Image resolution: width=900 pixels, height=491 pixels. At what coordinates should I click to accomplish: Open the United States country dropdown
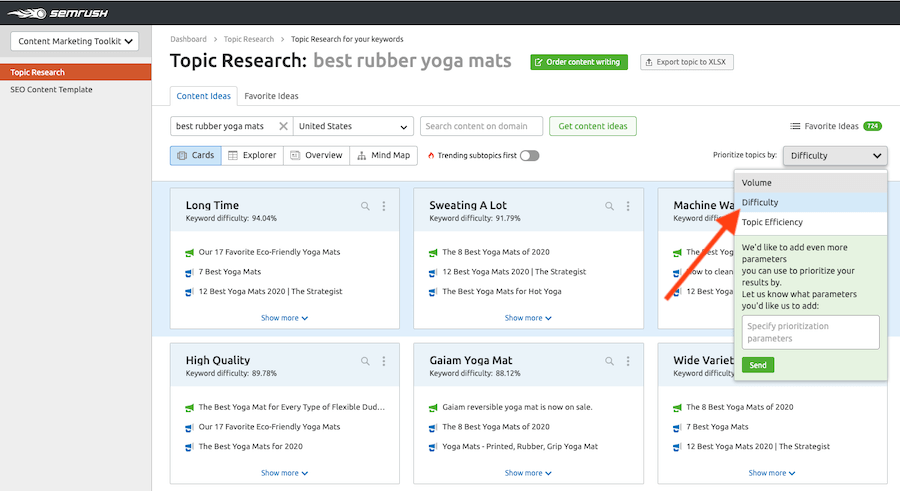coord(353,126)
